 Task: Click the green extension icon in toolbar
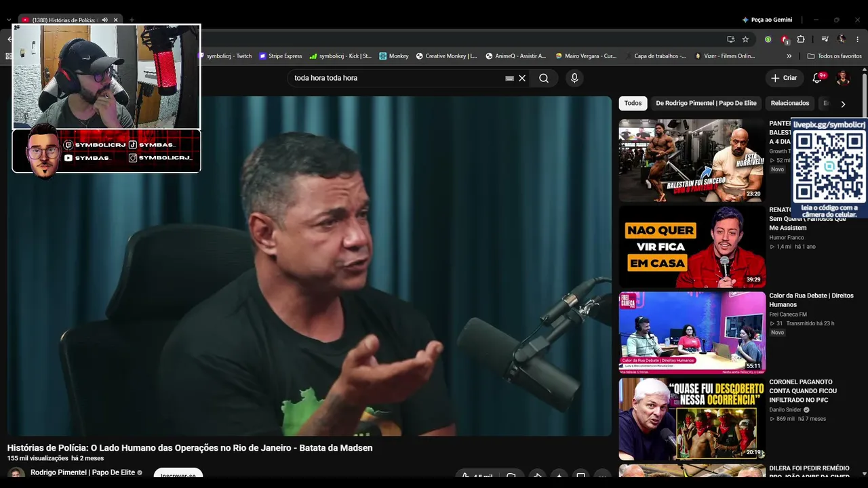(768, 39)
